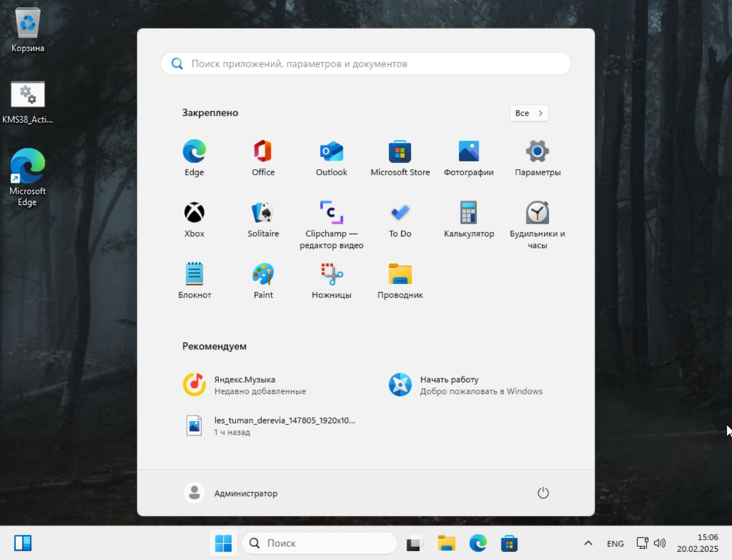Open Clipchamp video editor

pyautogui.click(x=332, y=225)
